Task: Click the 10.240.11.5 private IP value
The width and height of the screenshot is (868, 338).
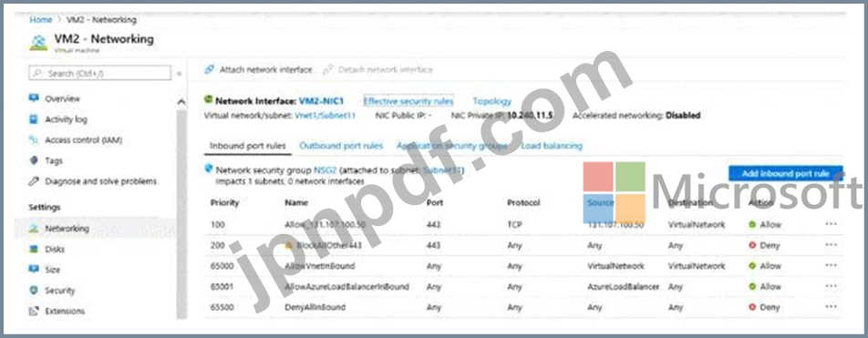Action: (x=529, y=116)
